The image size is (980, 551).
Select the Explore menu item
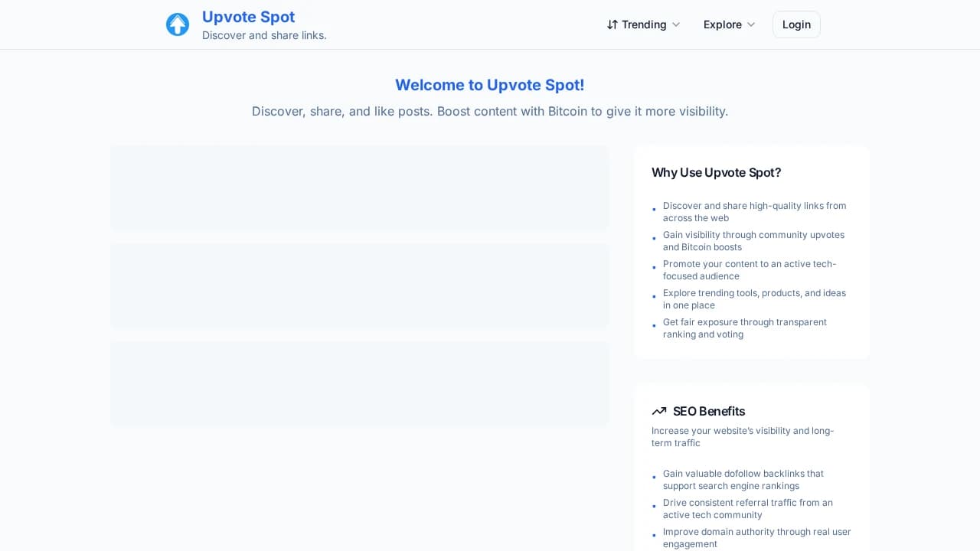click(723, 24)
